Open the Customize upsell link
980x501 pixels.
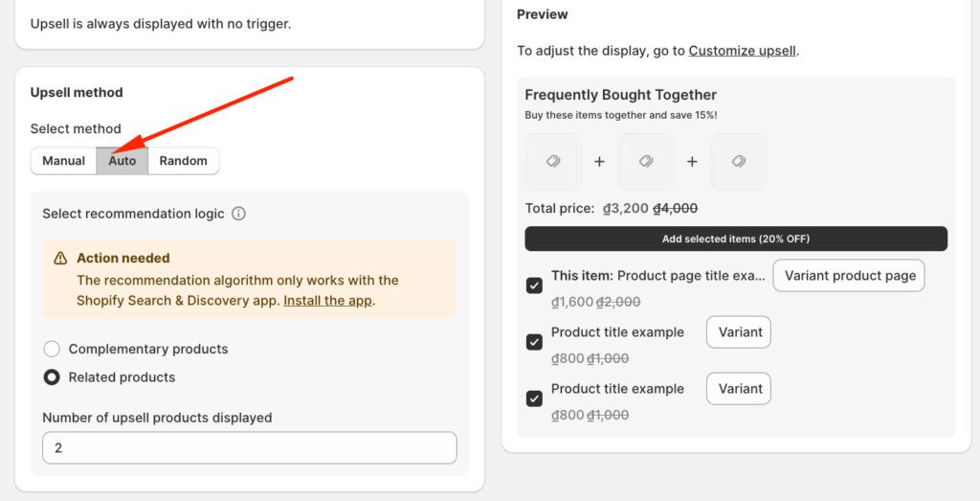point(742,51)
